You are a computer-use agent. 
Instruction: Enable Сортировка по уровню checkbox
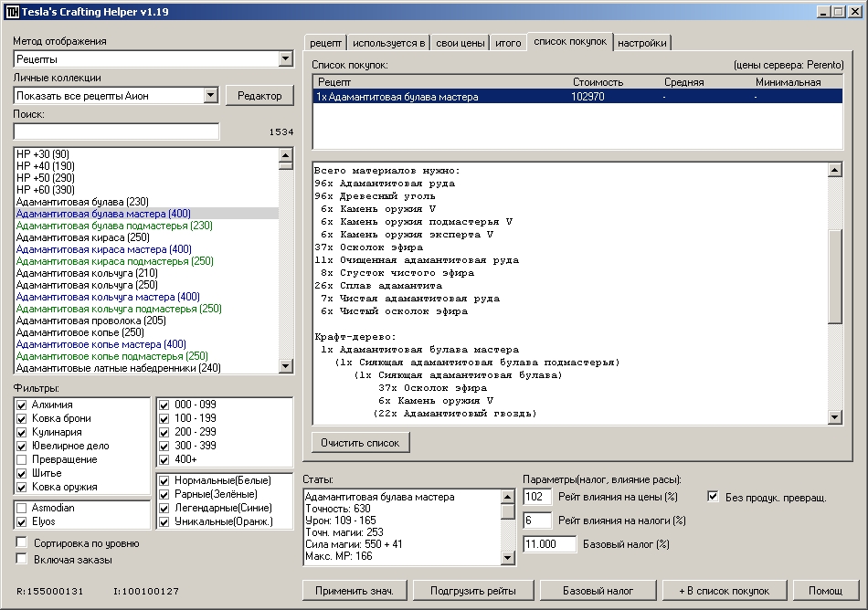[22, 542]
